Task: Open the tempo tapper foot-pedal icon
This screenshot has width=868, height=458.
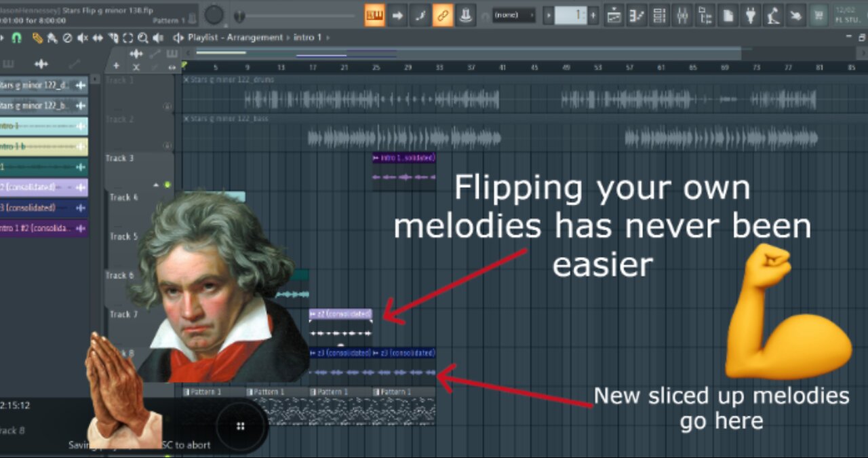Action: coord(772,14)
